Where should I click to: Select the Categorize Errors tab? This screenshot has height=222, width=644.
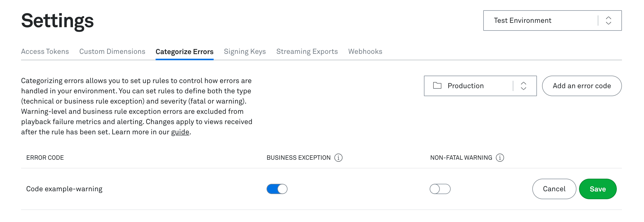(x=185, y=52)
